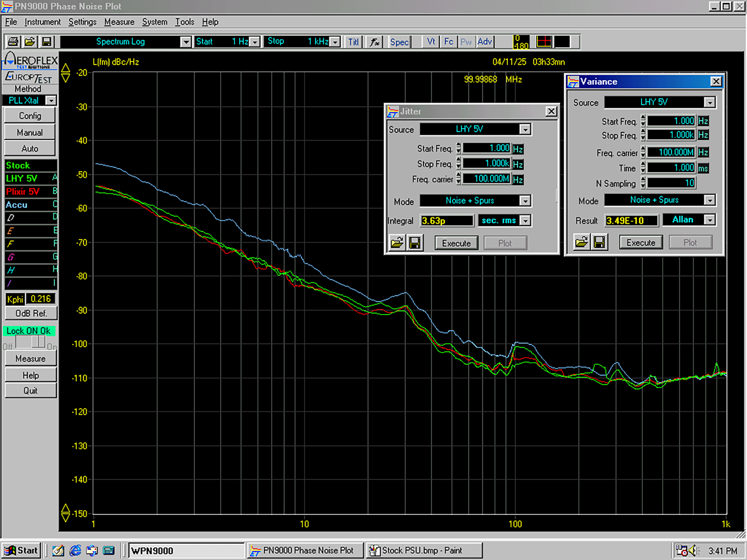
Task: Click the Config button
Action: (x=30, y=116)
